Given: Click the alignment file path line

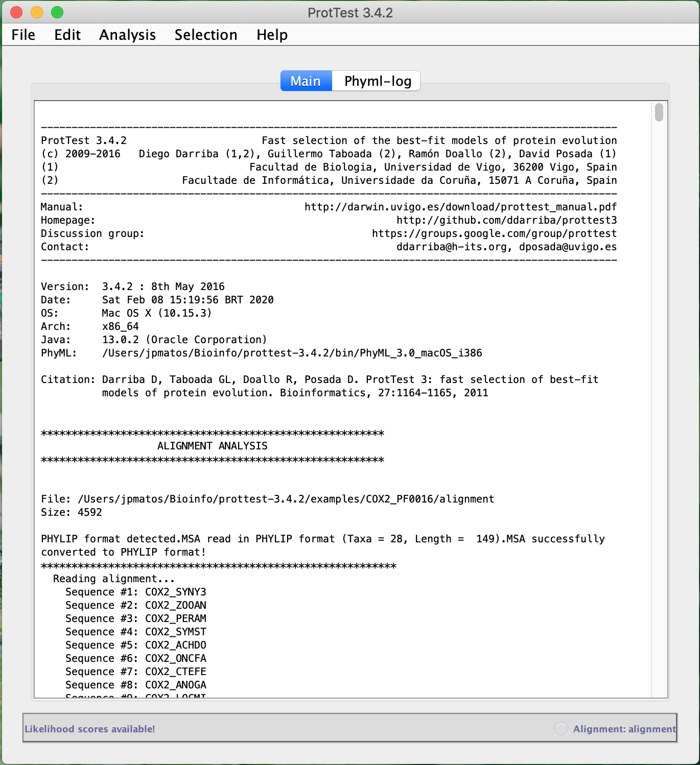Looking at the screenshot, I should pos(267,499).
